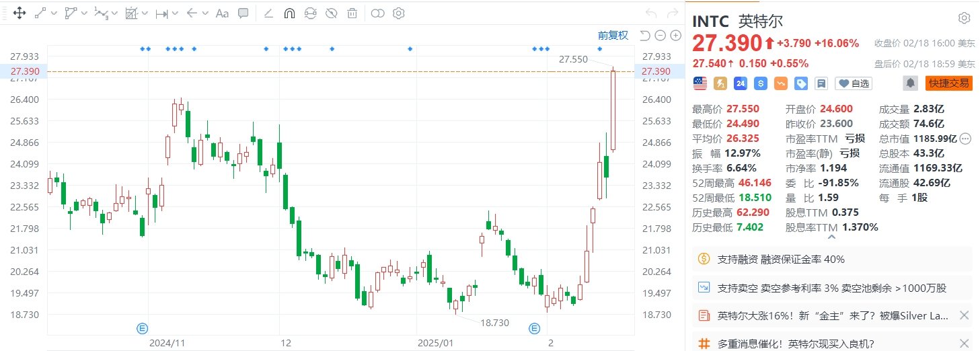Image resolution: width=980 pixels, height=351 pixels.
Task: Open 支持融资 margin info row
Action: click(831, 259)
